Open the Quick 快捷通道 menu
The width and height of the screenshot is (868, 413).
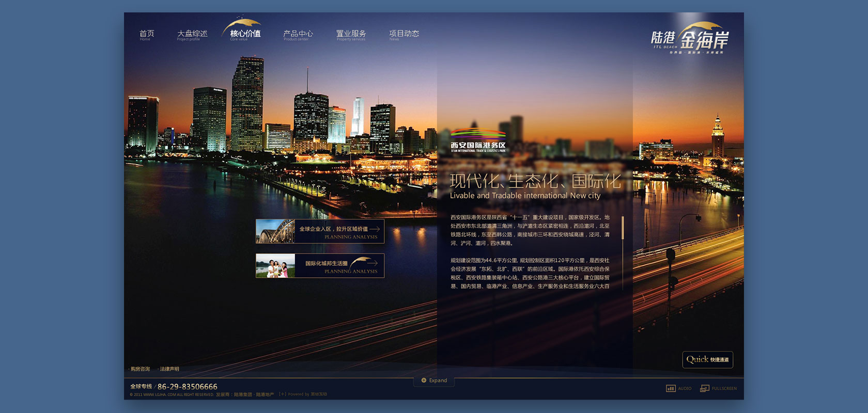click(x=707, y=360)
